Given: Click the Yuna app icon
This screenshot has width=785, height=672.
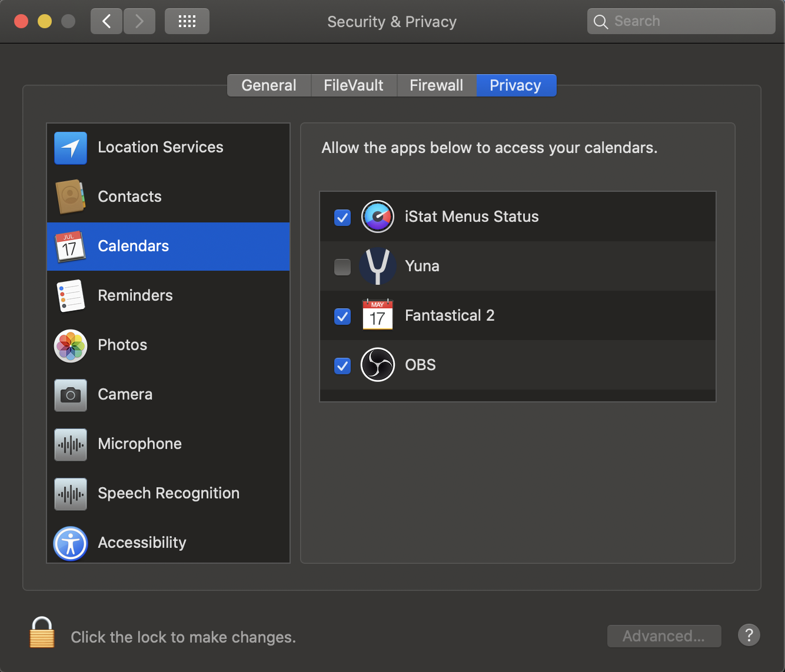Looking at the screenshot, I should pyautogui.click(x=378, y=266).
